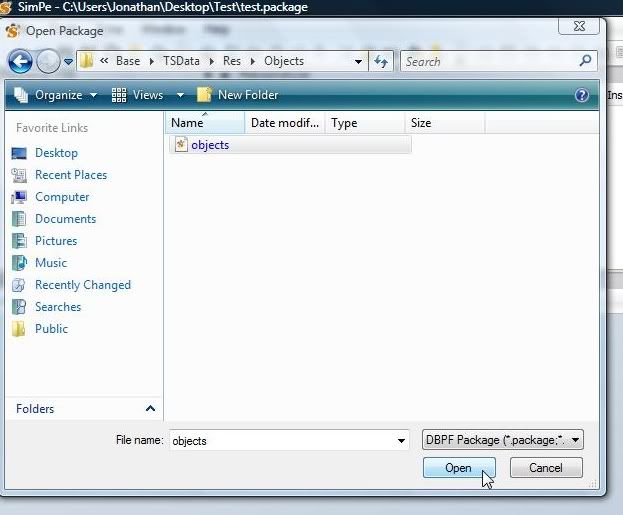Open the Public favorite link
Viewport: 623px width, 515px height.
51,329
